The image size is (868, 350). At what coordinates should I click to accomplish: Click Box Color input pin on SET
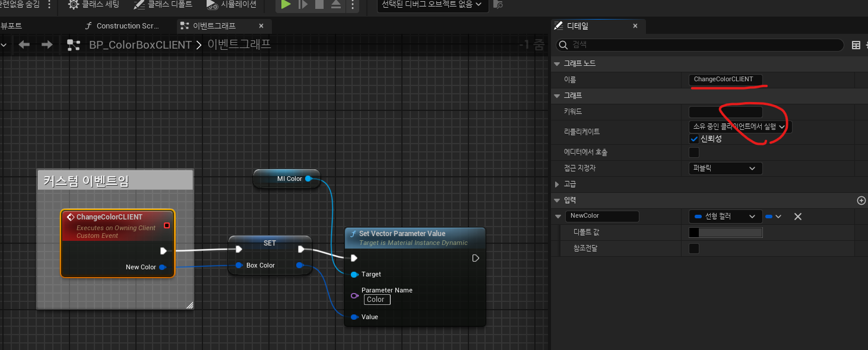(239, 265)
